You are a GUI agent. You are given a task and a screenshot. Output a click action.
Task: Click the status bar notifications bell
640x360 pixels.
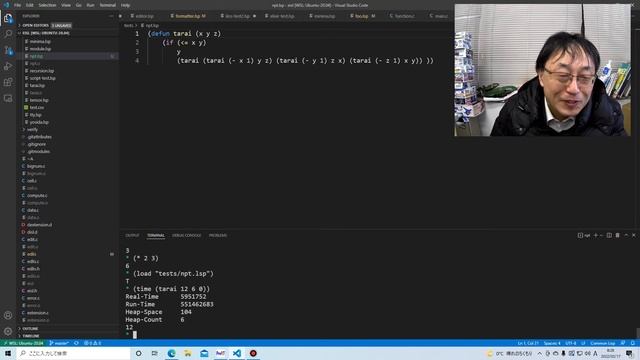pos(633,343)
